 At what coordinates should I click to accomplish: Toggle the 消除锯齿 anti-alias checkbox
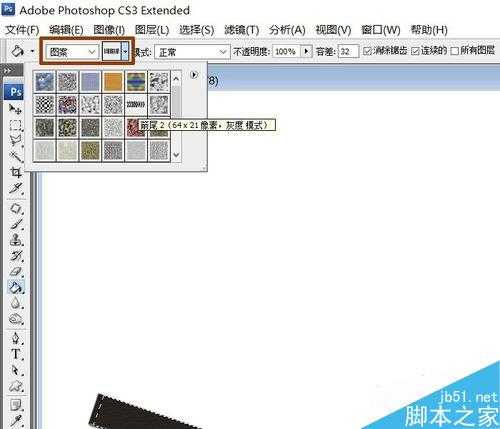[367, 51]
